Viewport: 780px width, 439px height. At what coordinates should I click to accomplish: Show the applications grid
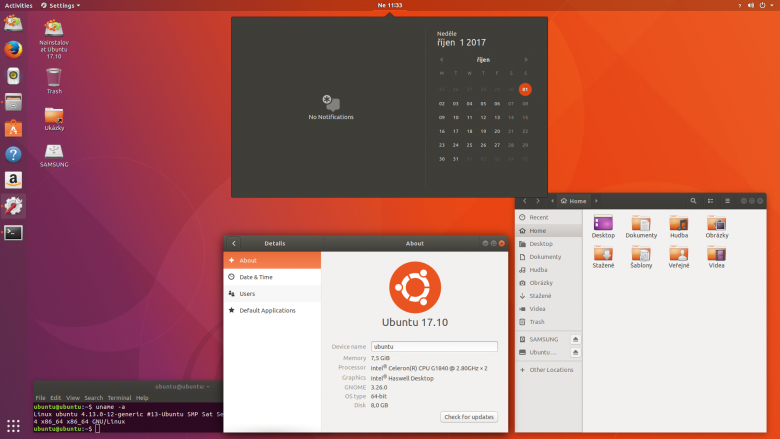coord(13,426)
